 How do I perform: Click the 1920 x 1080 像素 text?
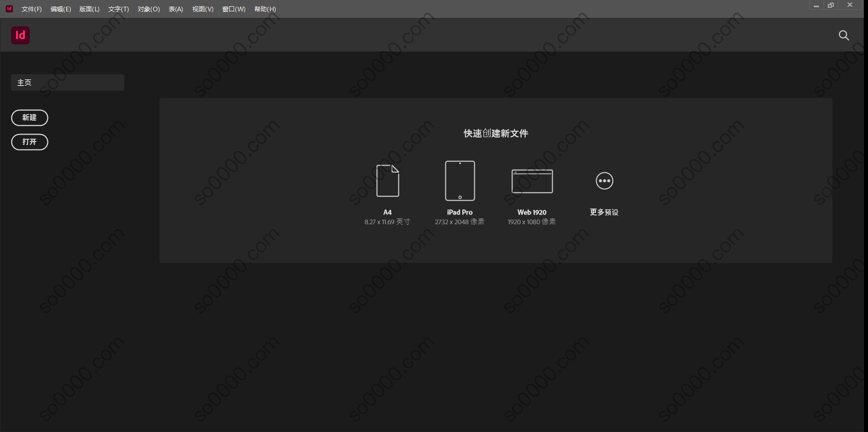pyautogui.click(x=532, y=222)
